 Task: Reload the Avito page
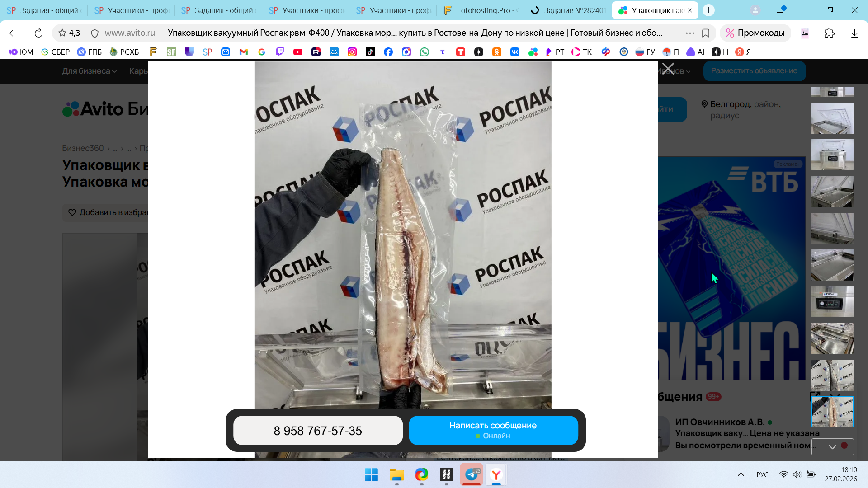pos(38,33)
